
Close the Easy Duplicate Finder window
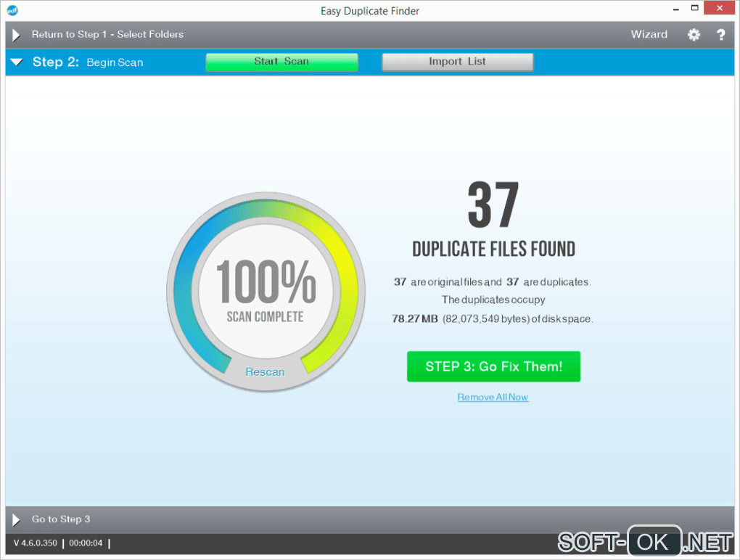719,8
